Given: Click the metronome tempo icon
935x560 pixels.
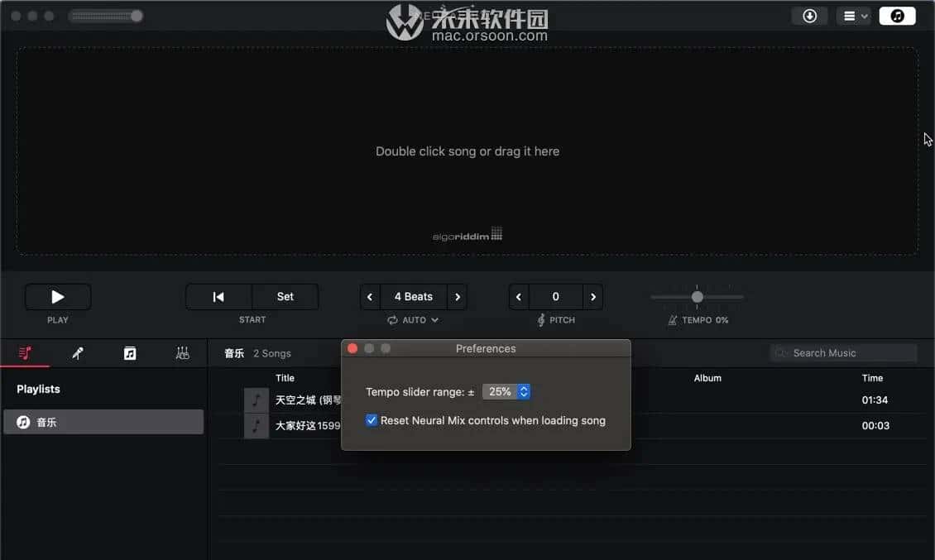Looking at the screenshot, I should click(673, 320).
